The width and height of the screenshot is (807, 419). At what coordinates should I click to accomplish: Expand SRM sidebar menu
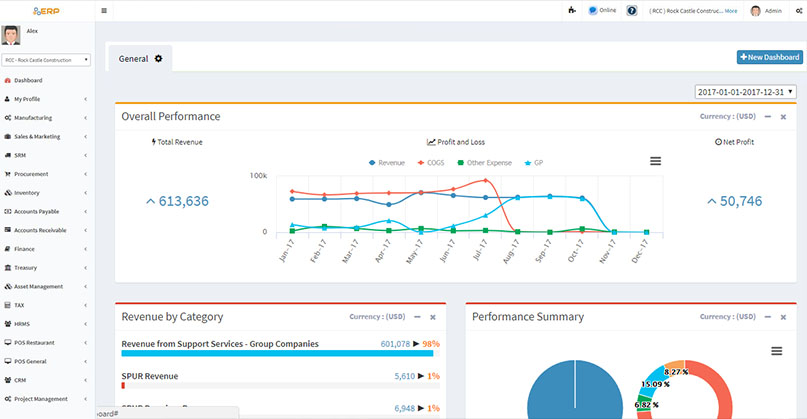47,155
